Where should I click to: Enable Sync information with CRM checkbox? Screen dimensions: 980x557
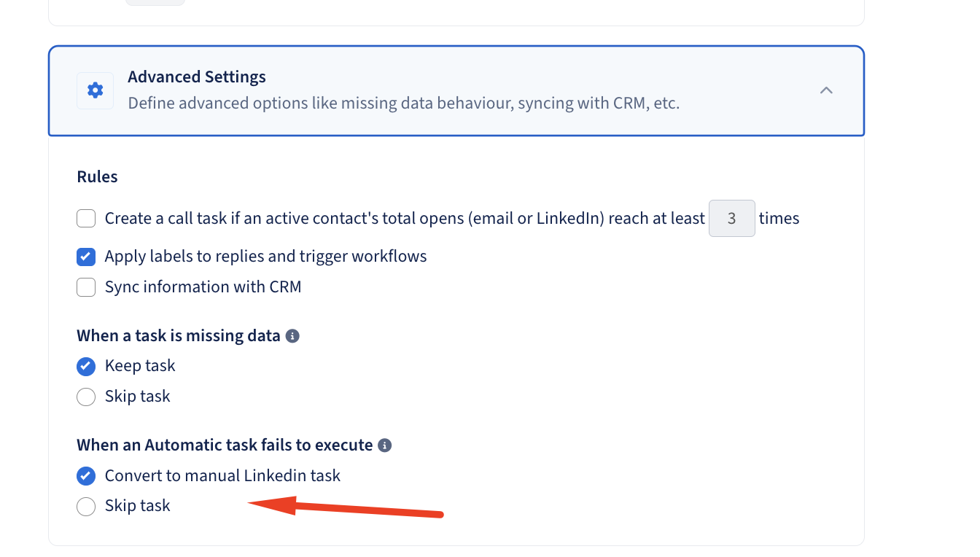point(86,287)
